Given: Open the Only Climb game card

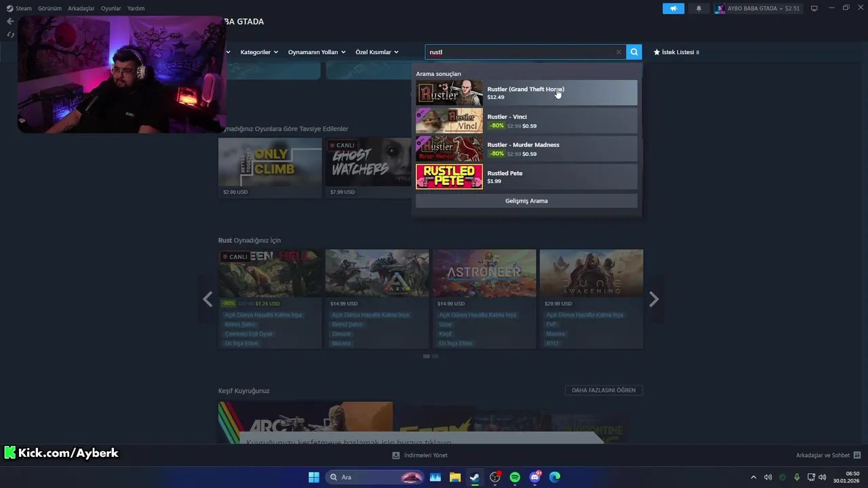Looking at the screenshot, I should tap(270, 168).
